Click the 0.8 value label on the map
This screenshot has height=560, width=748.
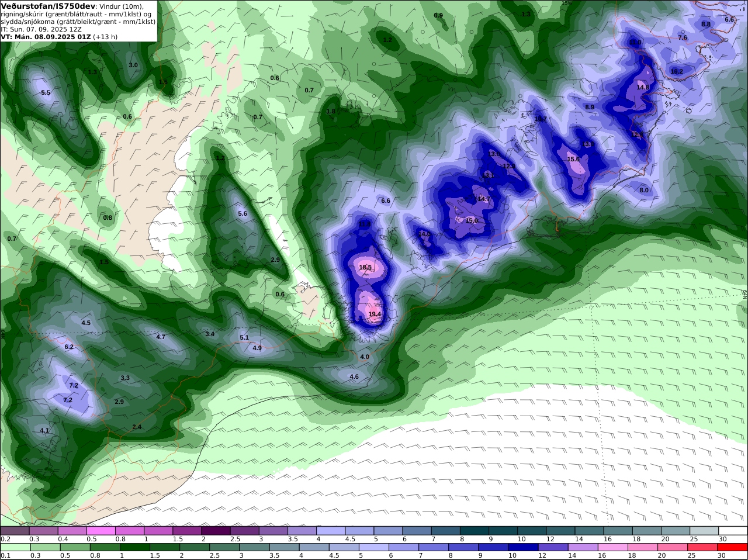[x=108, y=217]
